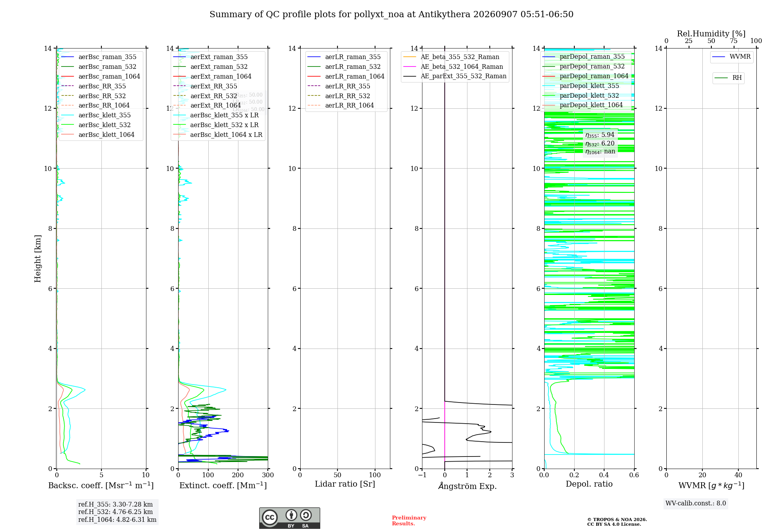The width and height of the screenshot is (783, 532).
Task: Click the CC BY SA 4.0 License text
Action: click(x=614, y=524)
